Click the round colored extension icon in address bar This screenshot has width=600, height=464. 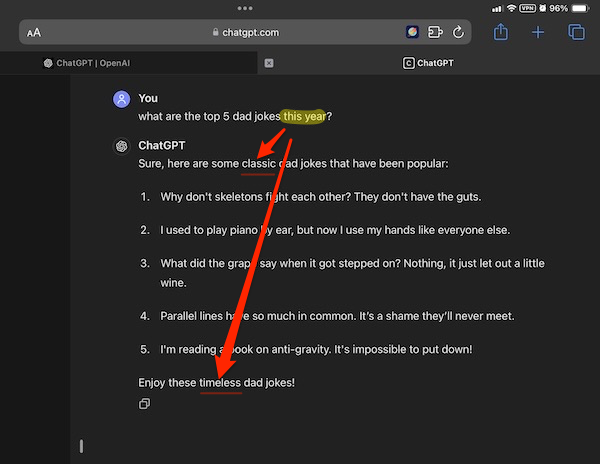pyautogui.click(x=412, y=32)
